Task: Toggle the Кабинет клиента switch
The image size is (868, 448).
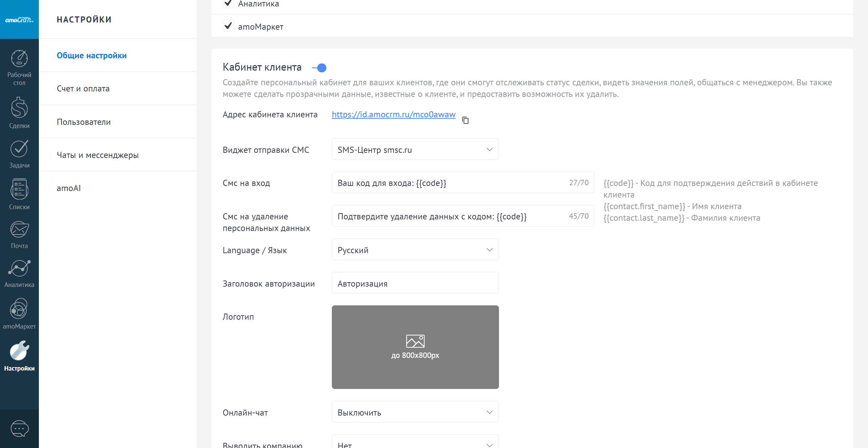Action: (320, 68)
